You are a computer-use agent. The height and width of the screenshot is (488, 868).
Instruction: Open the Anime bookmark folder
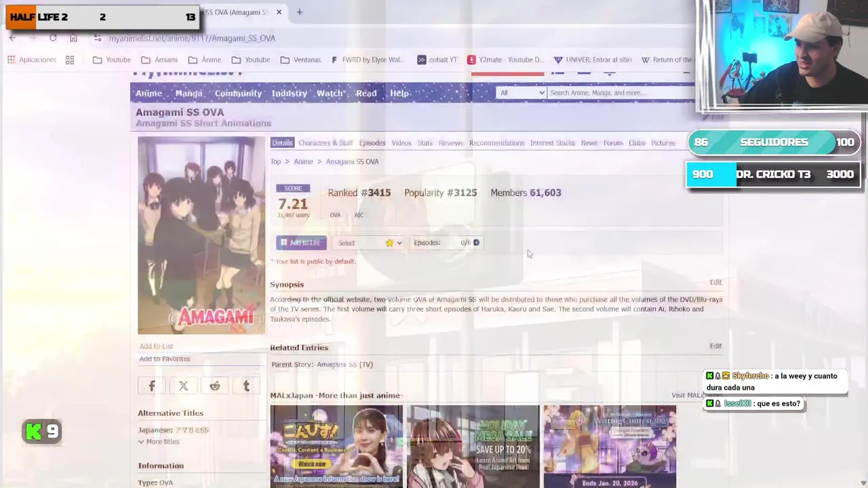click(x=205, y=60)
